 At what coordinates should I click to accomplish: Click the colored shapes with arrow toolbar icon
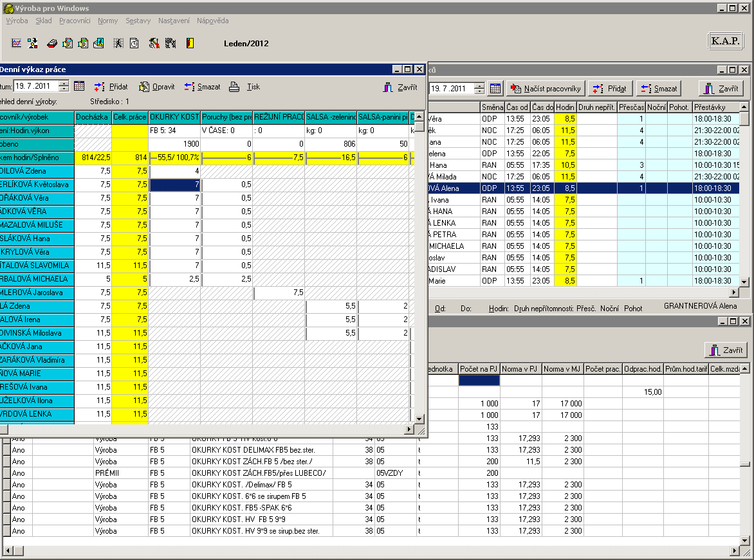(33, 43)
